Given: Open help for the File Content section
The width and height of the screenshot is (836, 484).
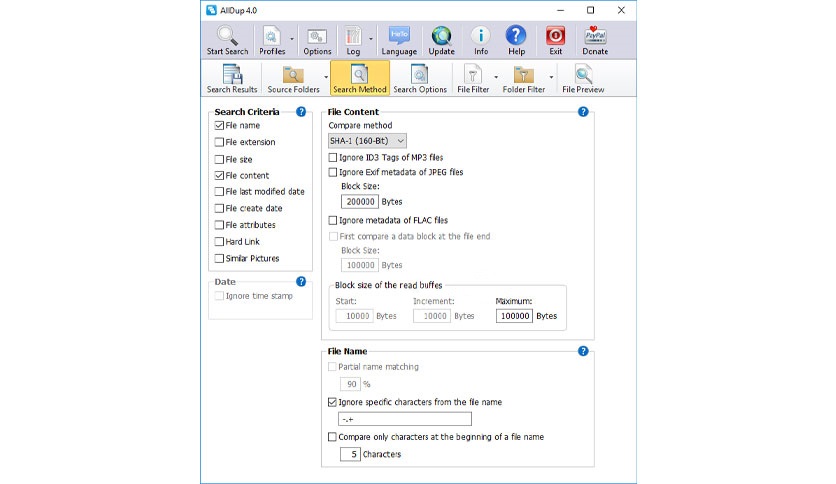Looking at the screenshot, I should (x=583, y=112).
